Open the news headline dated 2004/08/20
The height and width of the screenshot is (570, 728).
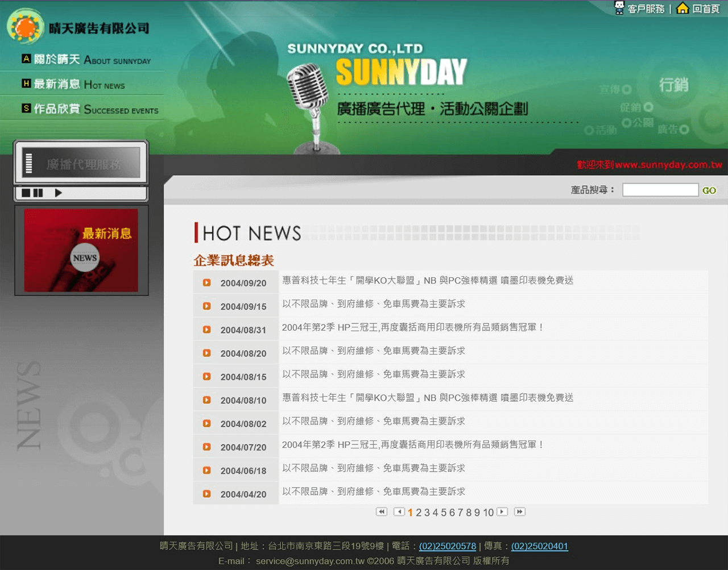click(374, 351)
